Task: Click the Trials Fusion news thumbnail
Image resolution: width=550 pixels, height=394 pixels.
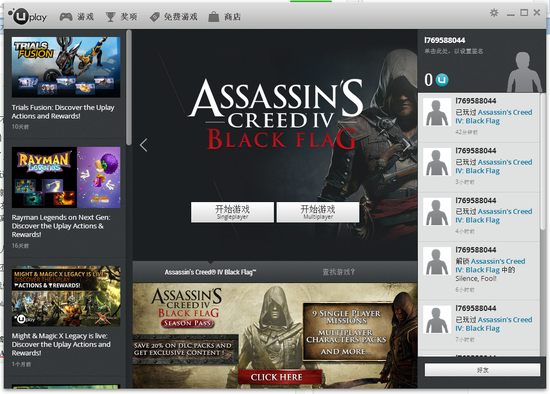Action: (66, 67)
